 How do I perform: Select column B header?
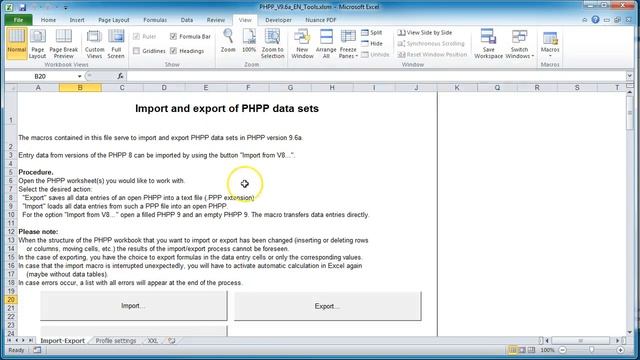click(80, 87)
